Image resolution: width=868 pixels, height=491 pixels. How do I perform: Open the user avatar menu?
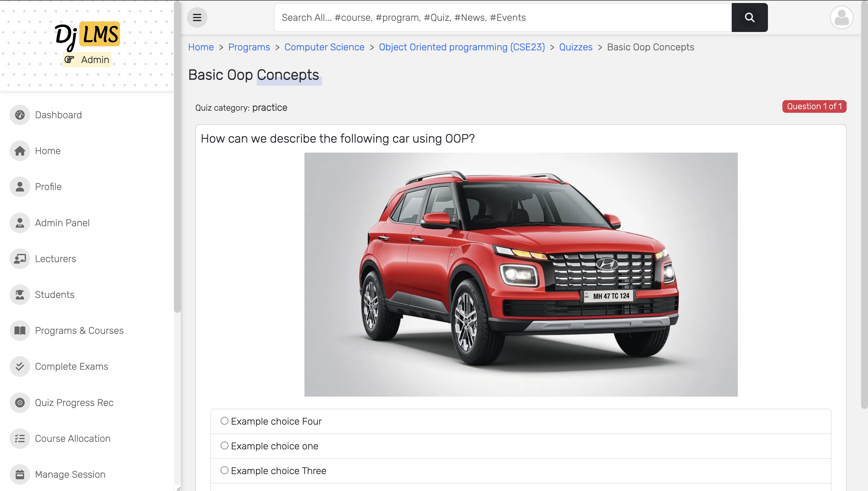[841, 17]
